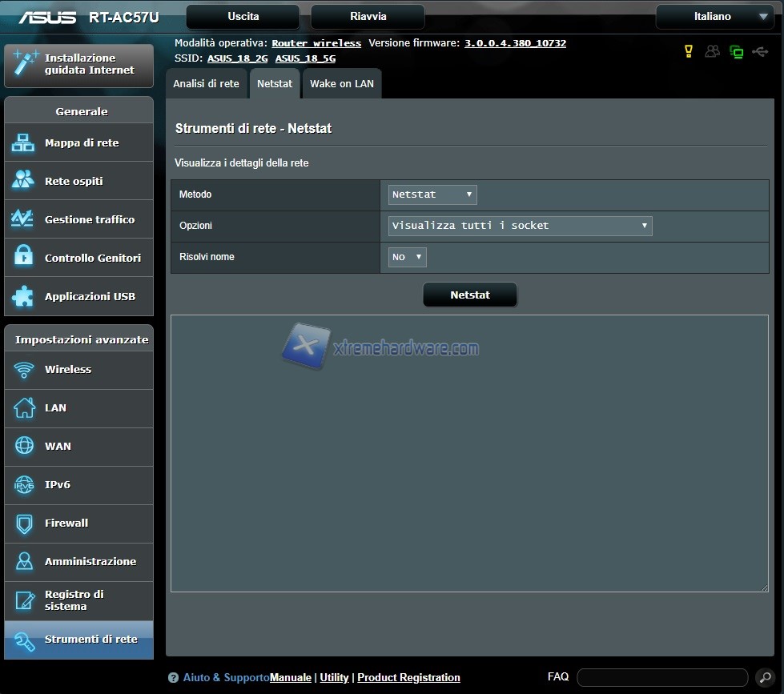Switch to the Analisi di rete tab

pos(206,84)
